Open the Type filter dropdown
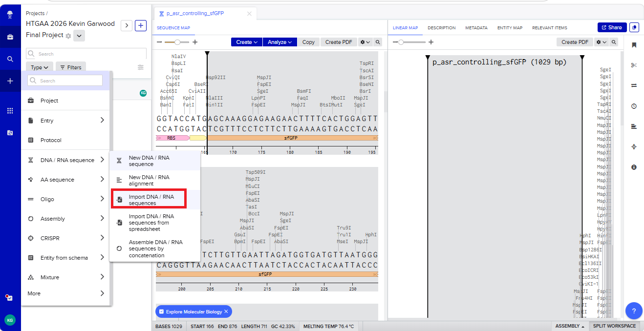Image resolution: width=644 pixels, height=331 pixels. click(x=39, y=67)
